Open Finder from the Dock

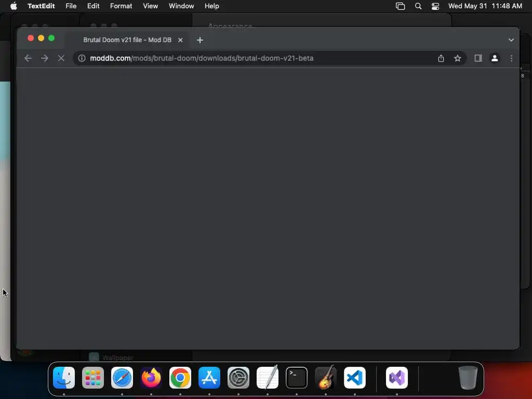point(64,378)
